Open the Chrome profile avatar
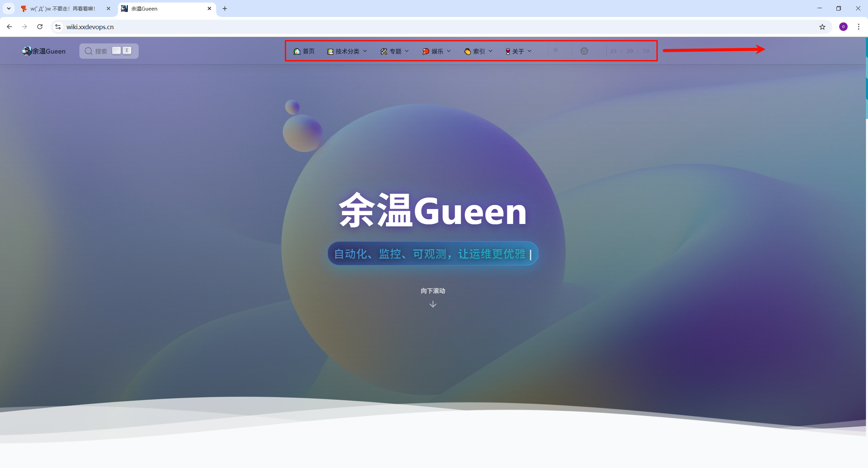 click(843, 27)
